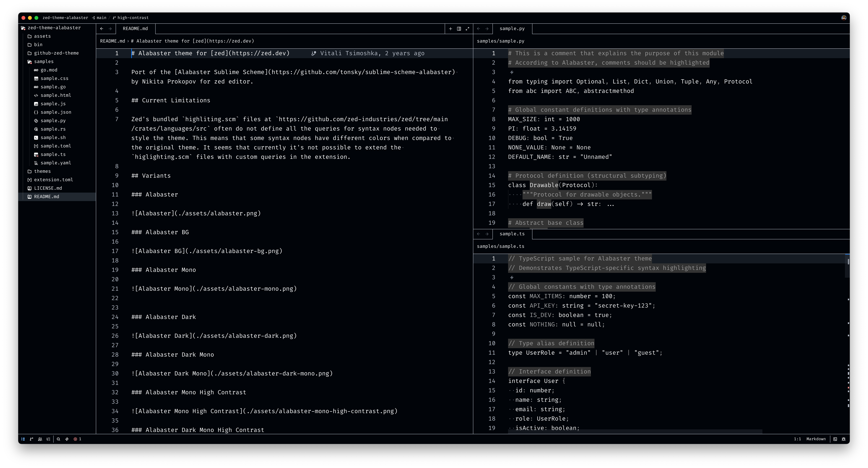Open project search magnifier in status bar
Screen dimensions: 868x468
click(59, 439)
